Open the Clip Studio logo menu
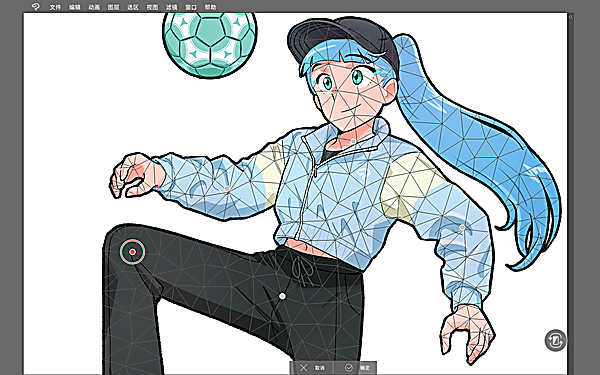 (x=35, y=7)
